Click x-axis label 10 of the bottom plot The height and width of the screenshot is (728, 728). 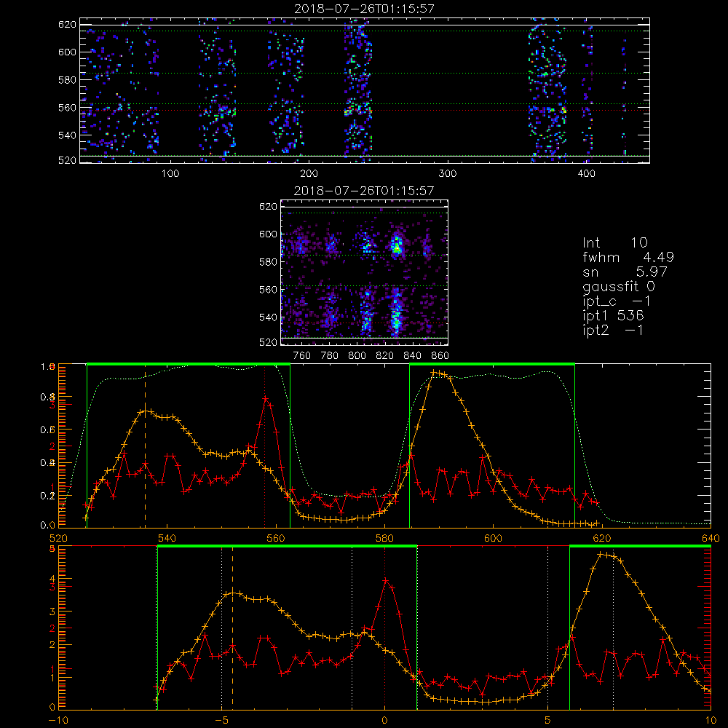pyautogui.click(x=711, y=720)
